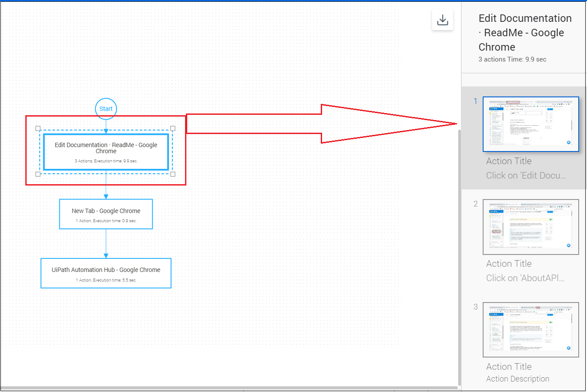Edit description 'Click on Edit Docu...'

[x=526, y=175]
